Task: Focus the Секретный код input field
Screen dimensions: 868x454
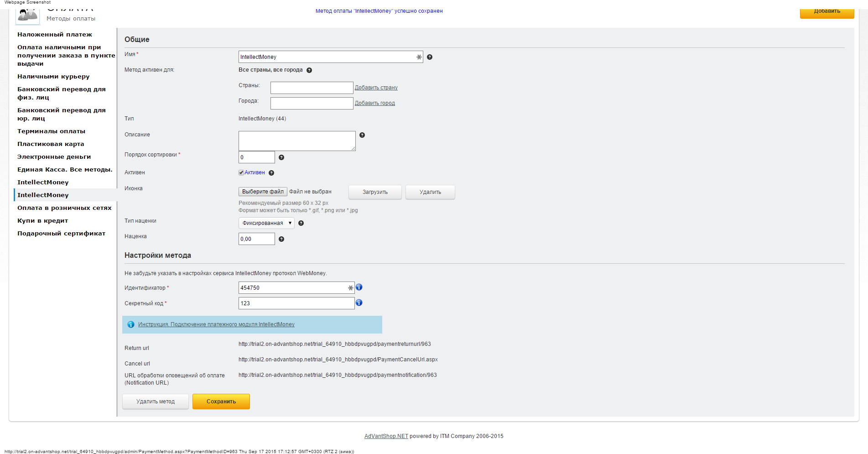Action: (296, 303)
